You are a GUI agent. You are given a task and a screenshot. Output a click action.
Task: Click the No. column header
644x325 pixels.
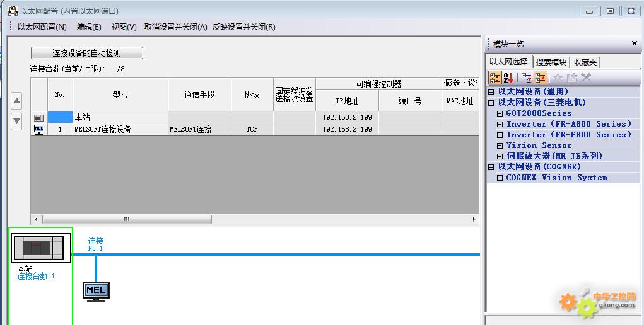coord(60,94)
